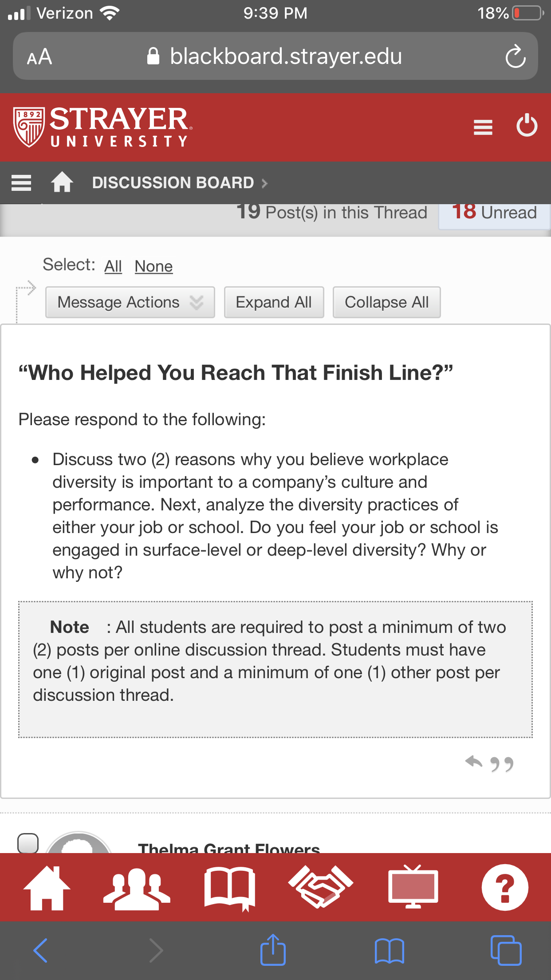
Task: Open the TV monitor icon in bottom bar
Action: (x=413, y=886)
